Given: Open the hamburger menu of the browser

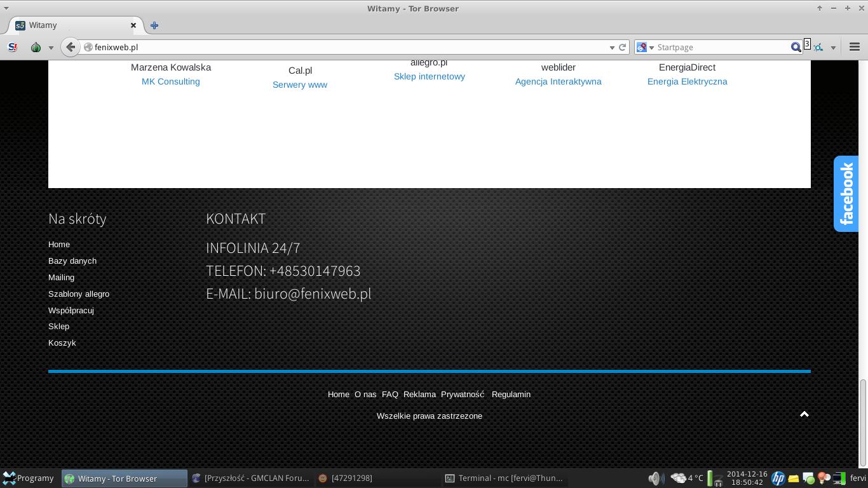Looking at the screenshot, I should (x=854, y=47).
